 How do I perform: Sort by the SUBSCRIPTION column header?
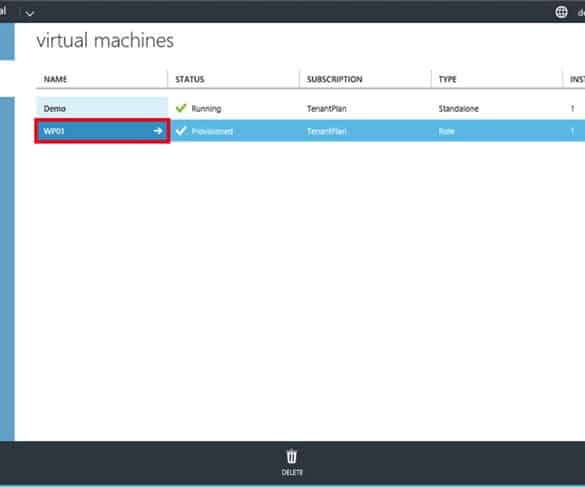coord(335,79)
